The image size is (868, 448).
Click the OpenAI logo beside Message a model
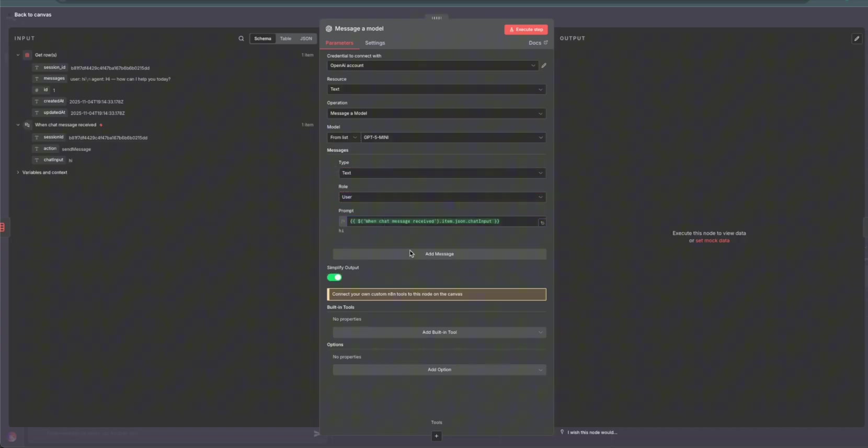pos(329,29)
